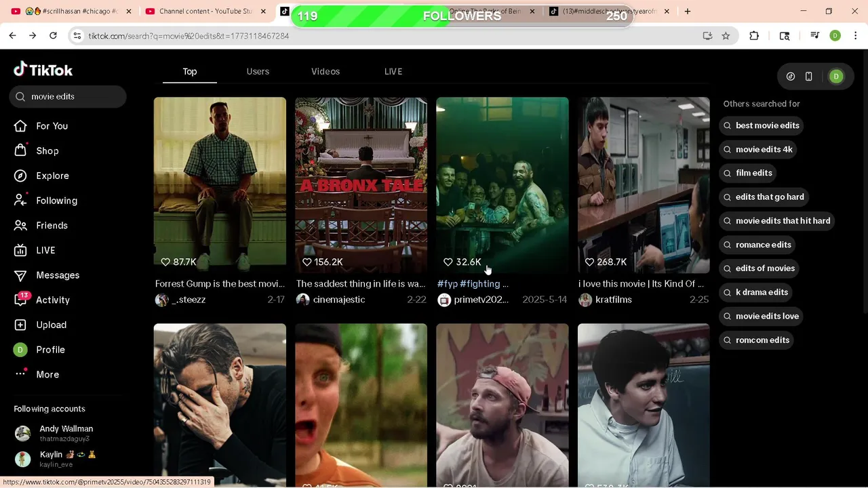Select suggestion film edits
Screen dimensions: 868x488
coord(748,173)
